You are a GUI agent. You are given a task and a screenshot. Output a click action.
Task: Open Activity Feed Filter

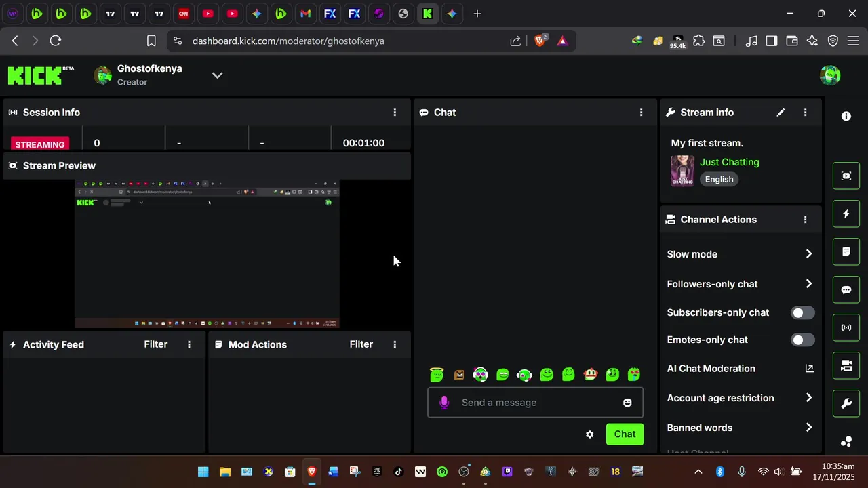pos(156,344)
